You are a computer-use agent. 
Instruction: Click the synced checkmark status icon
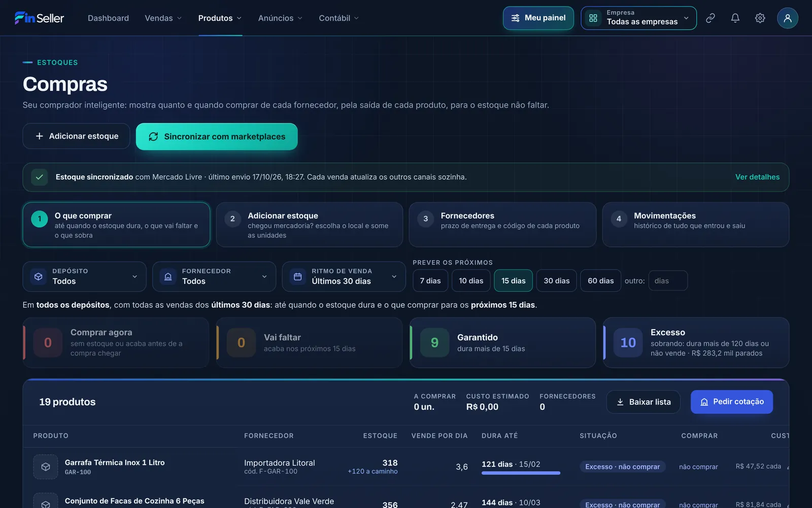[40, 177]
